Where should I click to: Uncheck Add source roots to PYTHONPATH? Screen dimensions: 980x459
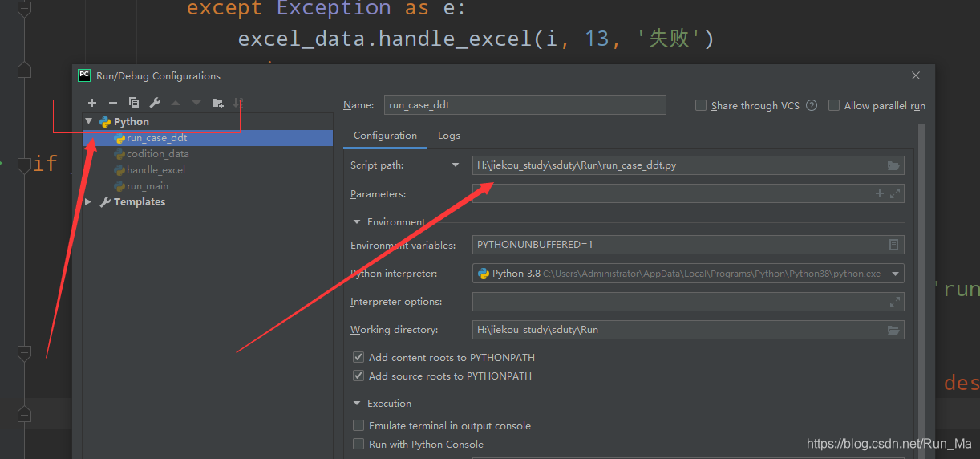click(358, 376)
